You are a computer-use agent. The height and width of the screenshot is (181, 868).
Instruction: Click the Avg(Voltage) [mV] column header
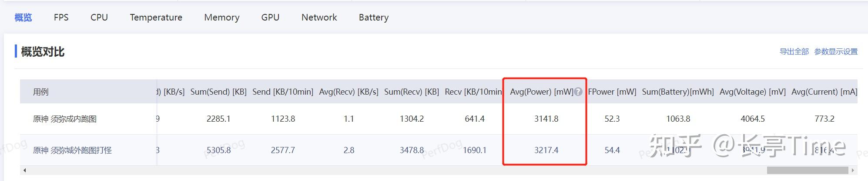(752, 92)
